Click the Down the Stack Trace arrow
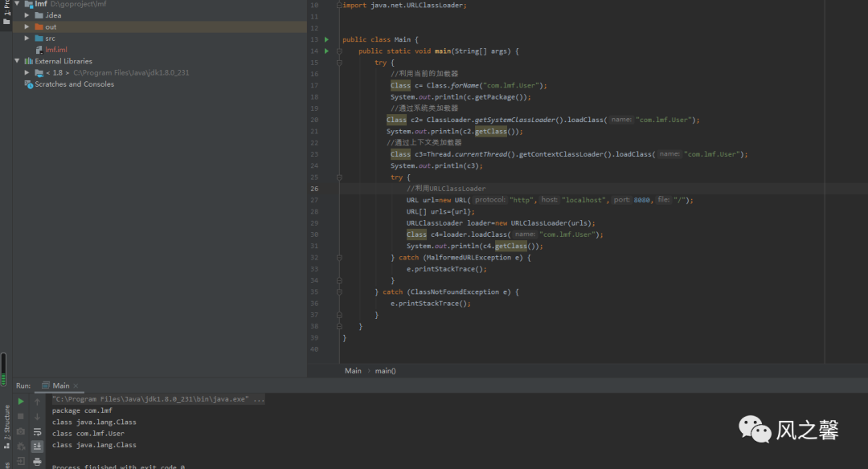The width and height of the screenshot is (868, 469). 37,417
